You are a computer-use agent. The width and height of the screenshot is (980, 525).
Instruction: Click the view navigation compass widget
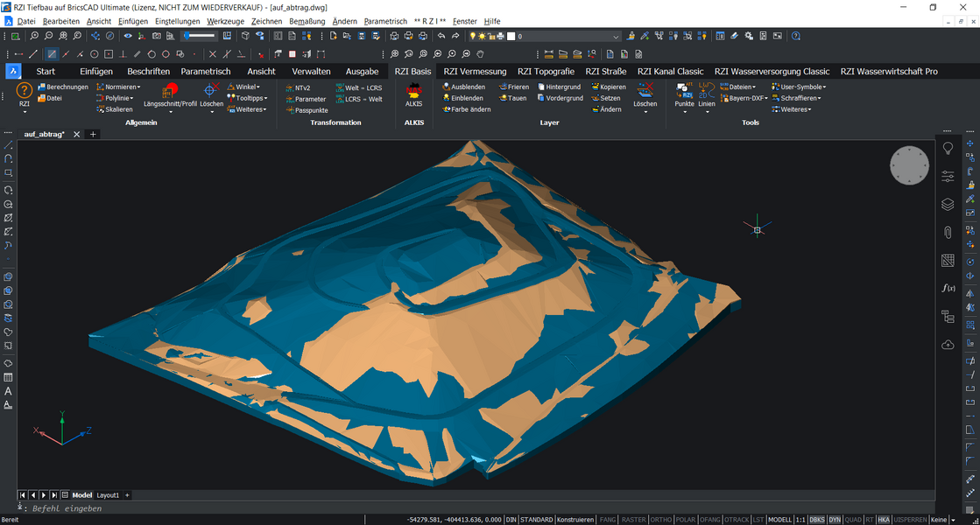(909, 165)
